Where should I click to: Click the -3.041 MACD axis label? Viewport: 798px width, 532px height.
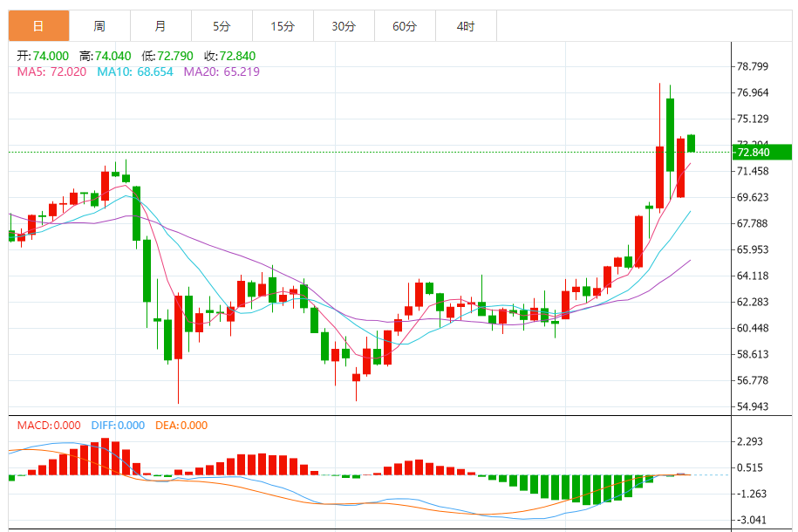750,521
